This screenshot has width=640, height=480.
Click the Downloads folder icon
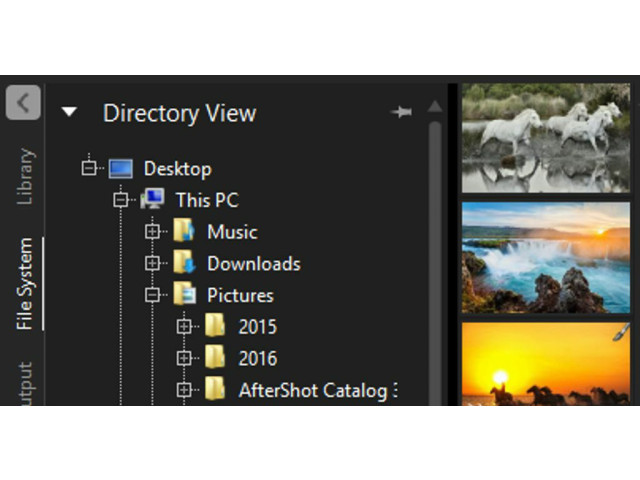pyautogui.click(x=184, y=262)
